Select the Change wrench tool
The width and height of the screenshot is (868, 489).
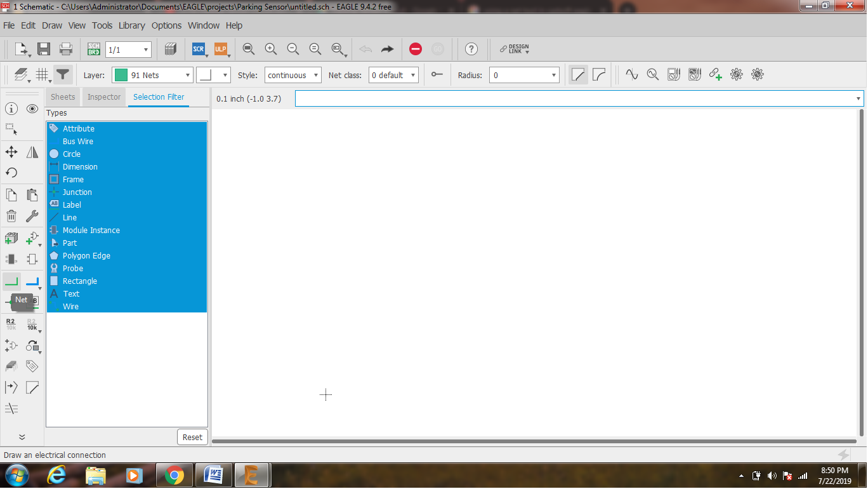click(x=32, y=216)
